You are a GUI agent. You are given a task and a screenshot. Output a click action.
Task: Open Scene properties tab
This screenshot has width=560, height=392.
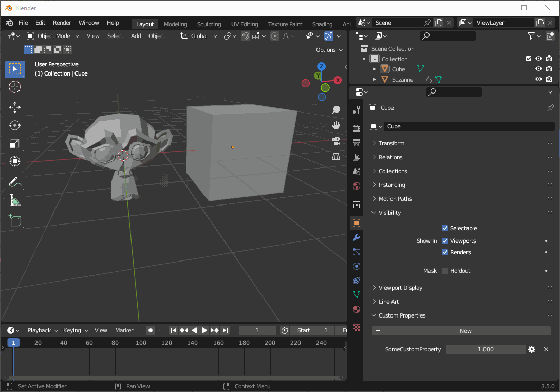pyautogui.click(x=357, y=172)
